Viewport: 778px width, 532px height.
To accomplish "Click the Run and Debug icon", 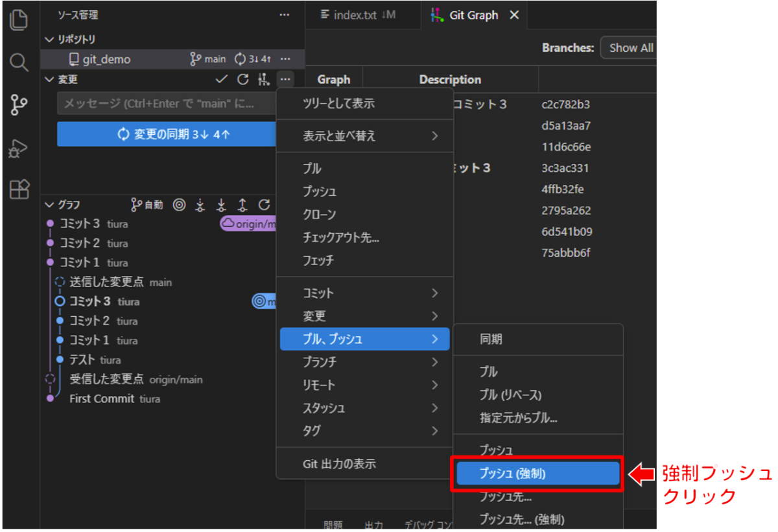I will coord(19,148).
